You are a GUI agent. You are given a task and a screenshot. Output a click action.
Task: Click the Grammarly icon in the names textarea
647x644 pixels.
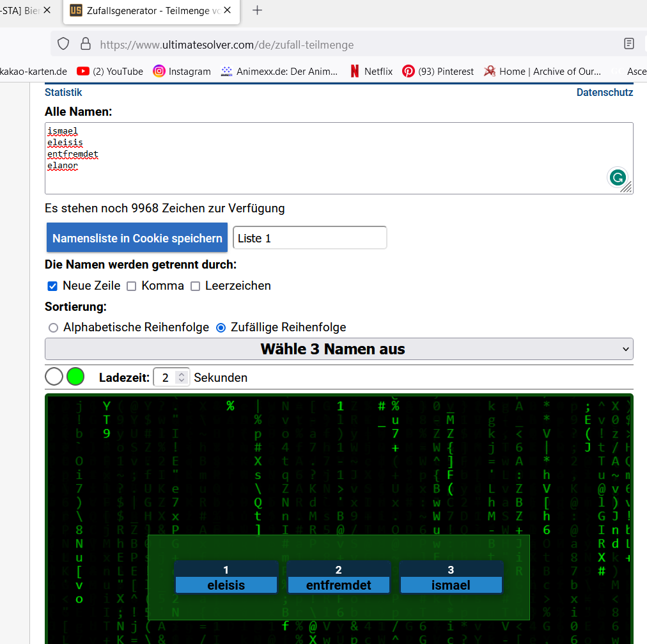pyautogui.click(x=617, y=178)
